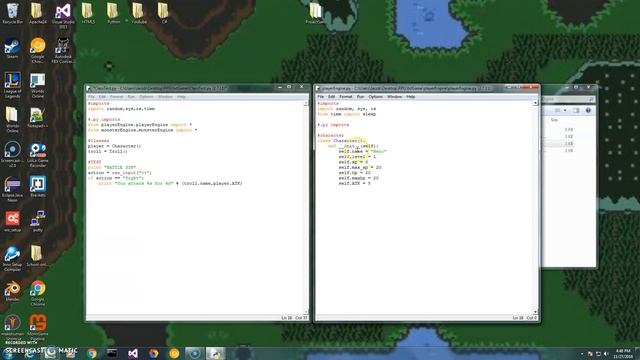Switch to Python IDLE taskbar button
This screenshot has height=360, width=640.
216,353
